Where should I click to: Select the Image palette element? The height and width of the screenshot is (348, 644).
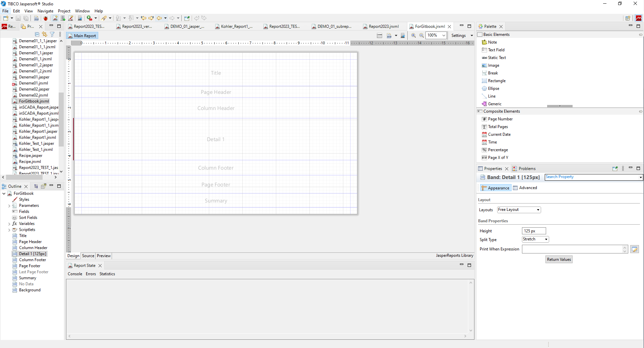click(x=490, y=65)
